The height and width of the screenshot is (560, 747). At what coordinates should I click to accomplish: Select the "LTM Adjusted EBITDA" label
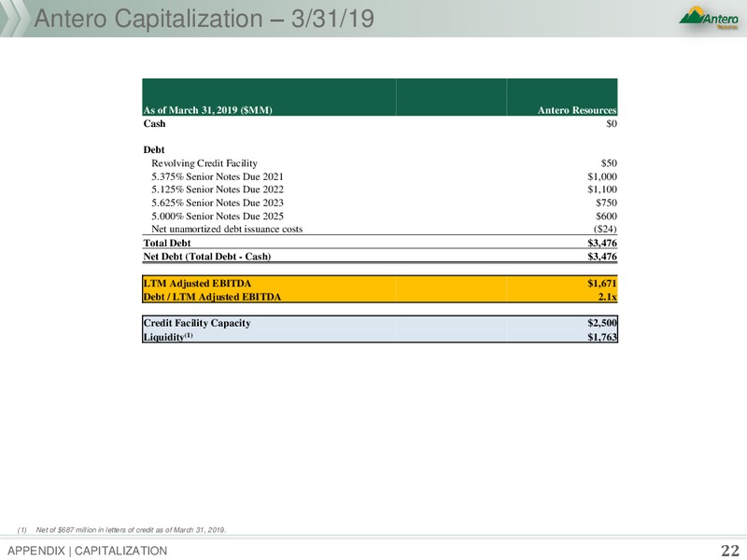click(x=197, y=284)
